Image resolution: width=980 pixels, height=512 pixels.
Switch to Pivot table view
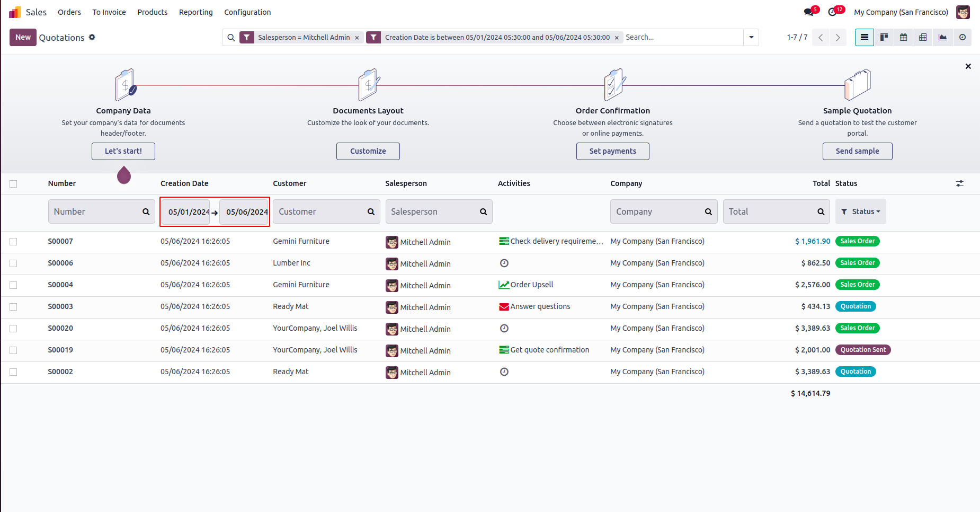(x=923, y=37)
